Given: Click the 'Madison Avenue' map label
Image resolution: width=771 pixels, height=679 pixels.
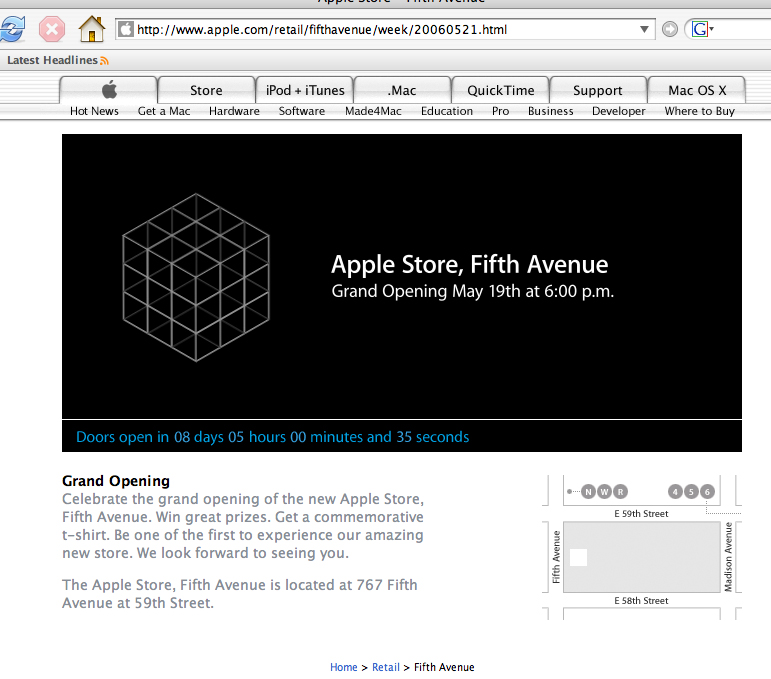Looking at the screenshot, I should coord(728,557).
